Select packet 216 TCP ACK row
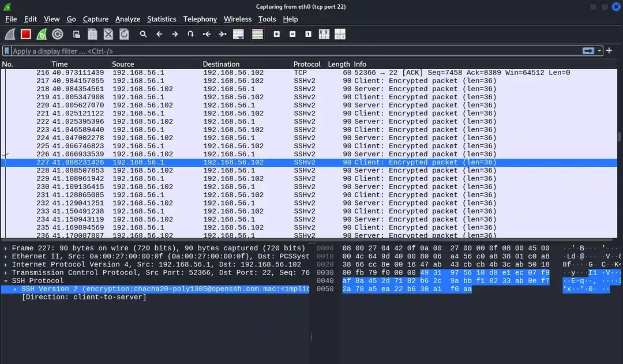Viewport: 623px width, 364px height. point(309,73)
